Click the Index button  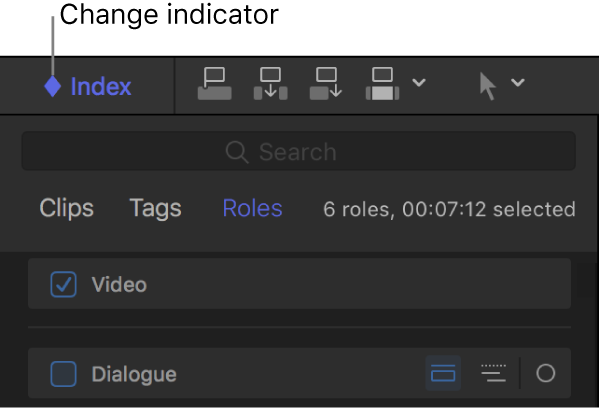[x=101, y=86]
